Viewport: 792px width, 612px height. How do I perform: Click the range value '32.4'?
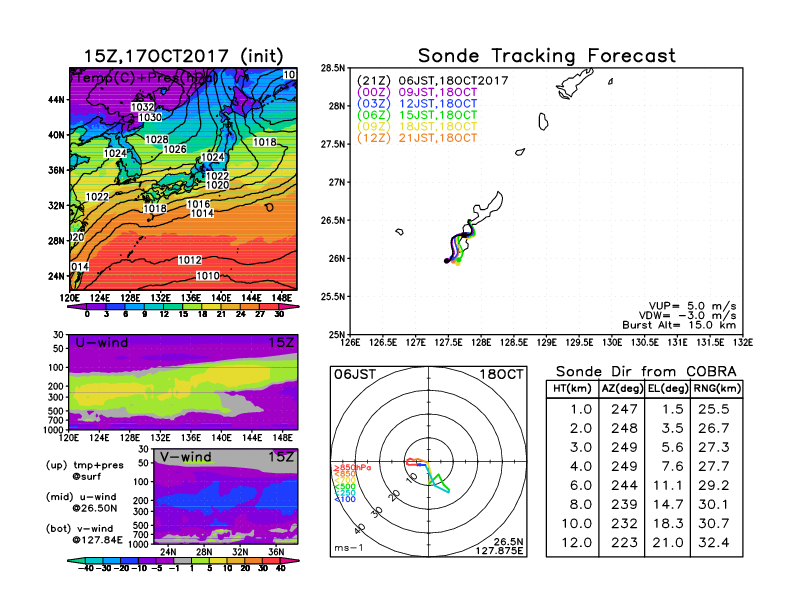click(714, 543)
